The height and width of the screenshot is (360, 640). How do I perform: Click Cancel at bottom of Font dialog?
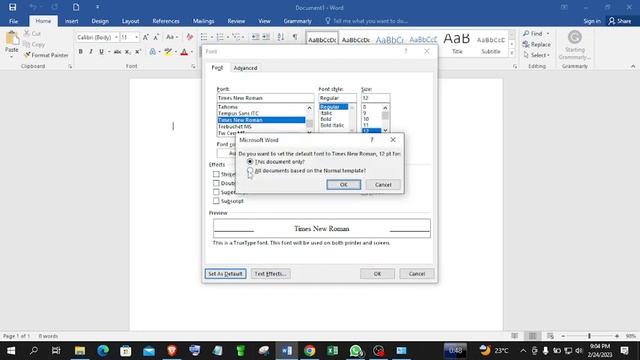point(417,273)
